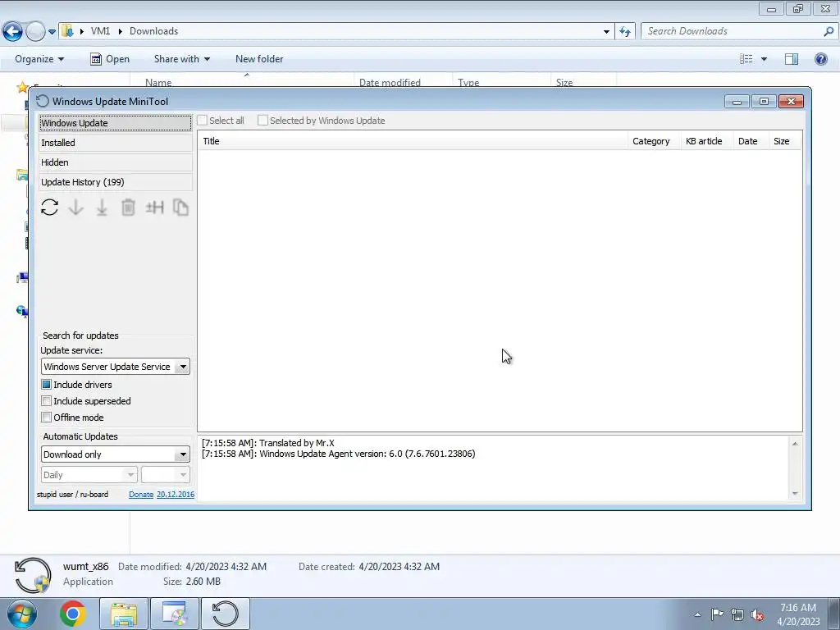
Task: Sort list by Date column header
Action: click(750, 141)
